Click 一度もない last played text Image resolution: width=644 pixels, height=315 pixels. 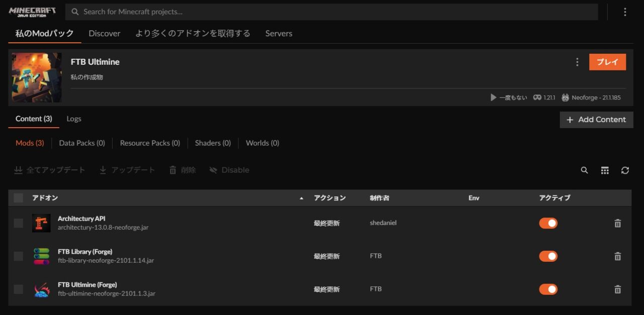(513, 97)
